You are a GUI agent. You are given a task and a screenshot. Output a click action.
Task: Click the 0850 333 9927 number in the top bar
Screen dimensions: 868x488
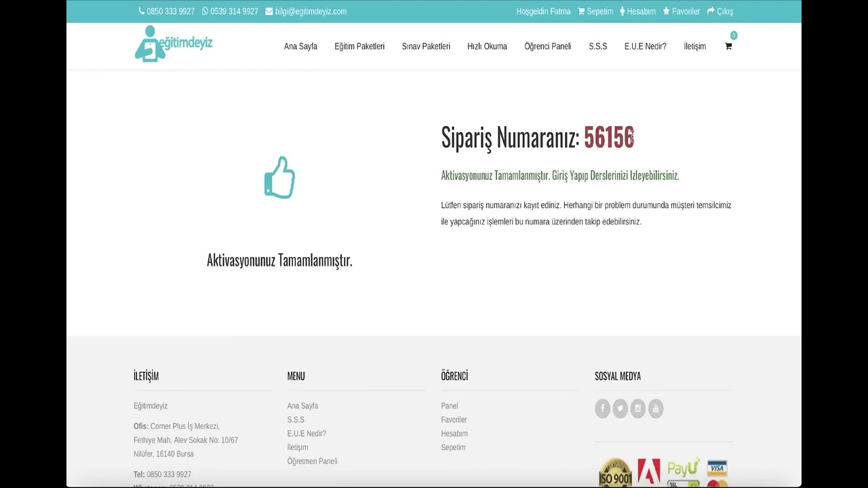[x=171, y=12]
